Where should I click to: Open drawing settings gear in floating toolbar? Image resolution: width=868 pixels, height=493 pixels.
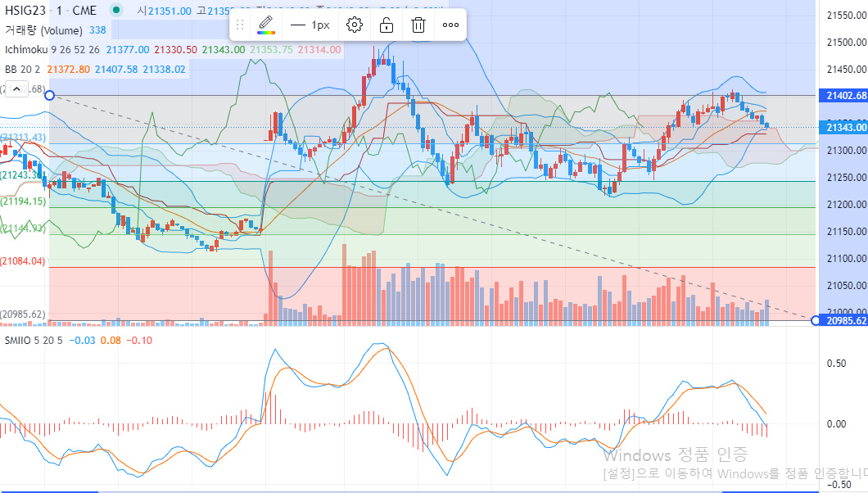[355, 25]
